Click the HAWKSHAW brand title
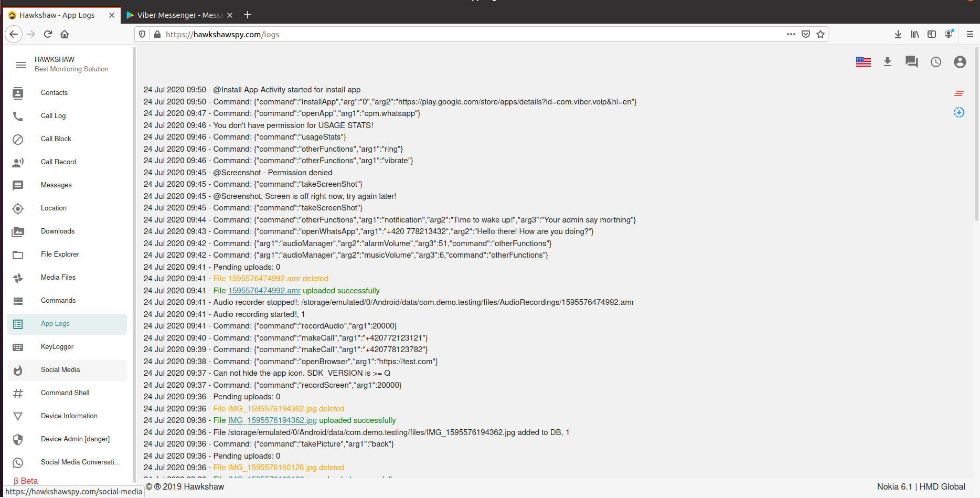 point(55,59)
